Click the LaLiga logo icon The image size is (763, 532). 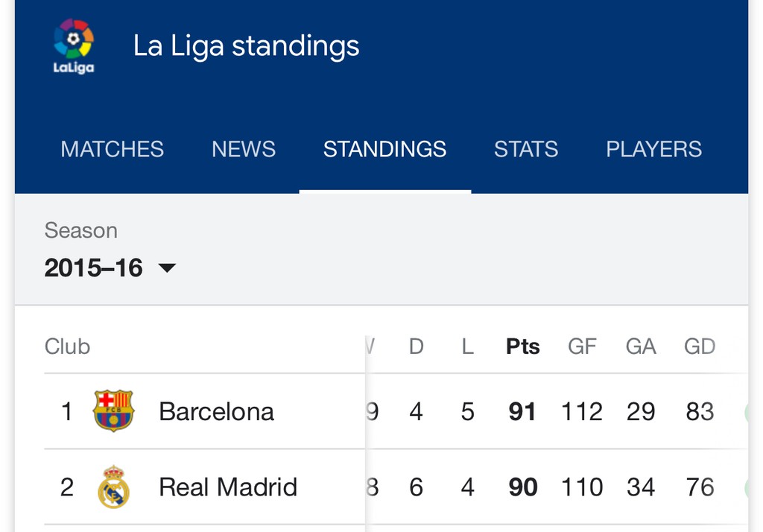[x=74, y=46]
